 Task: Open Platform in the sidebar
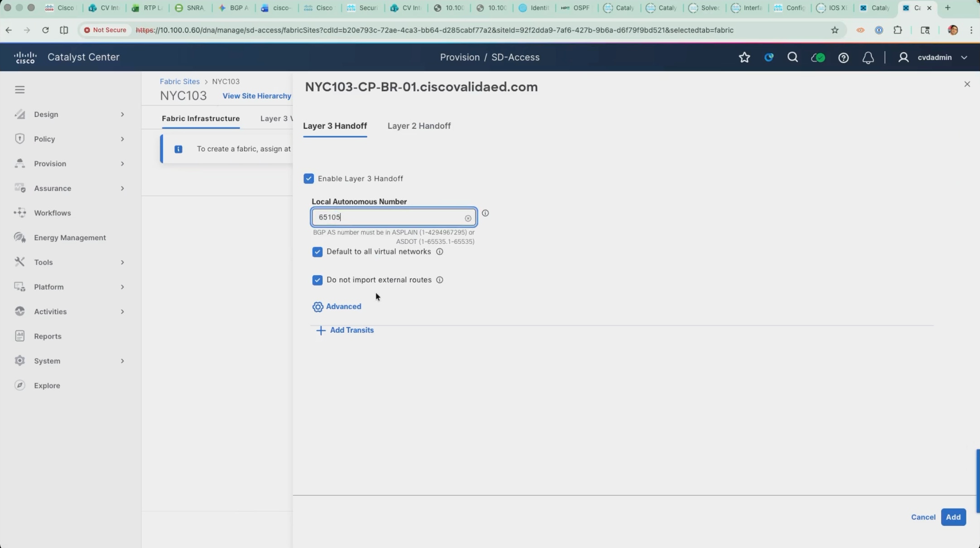pyautogui.click(x=49, y=287)
